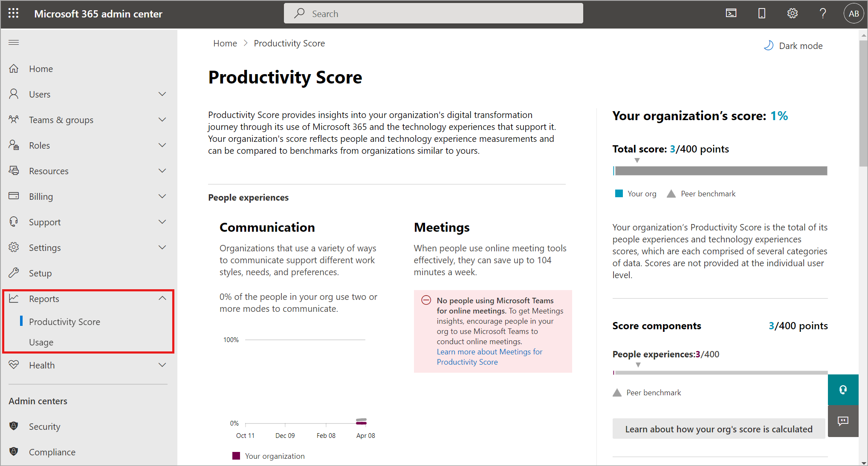Click the Billing card icon
The image size is (868, 466).
coord(14,196)
